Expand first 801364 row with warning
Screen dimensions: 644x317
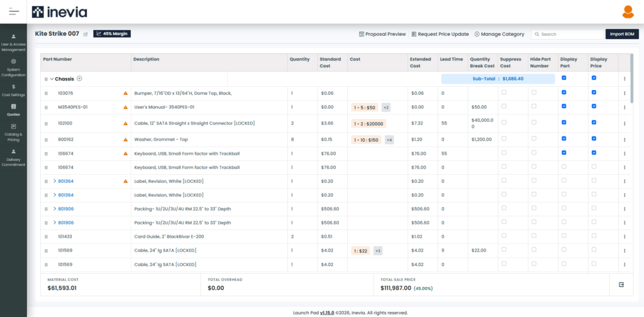tap(55, 181)
